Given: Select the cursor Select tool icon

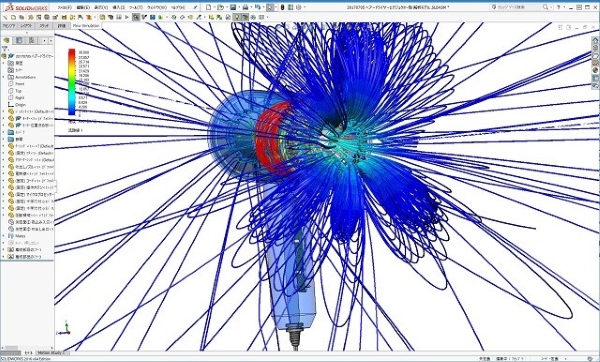Looking at the screenshot, I should (x=271, y=7).
